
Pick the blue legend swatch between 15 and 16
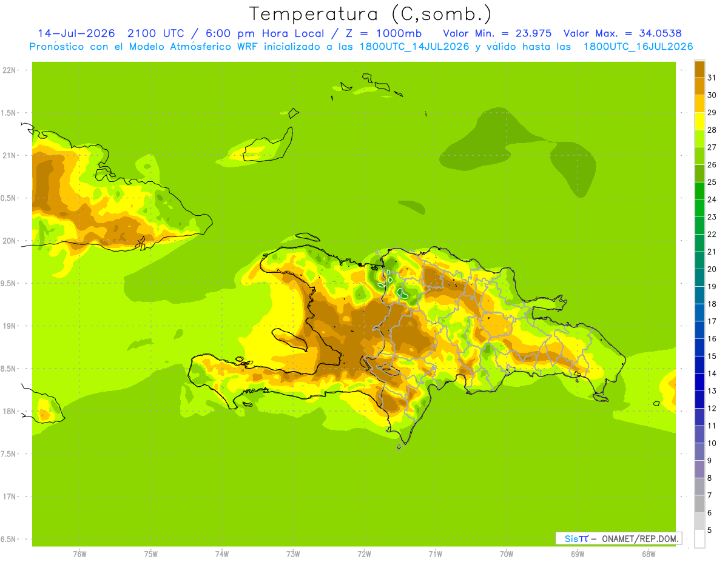(x=699, y=347)
